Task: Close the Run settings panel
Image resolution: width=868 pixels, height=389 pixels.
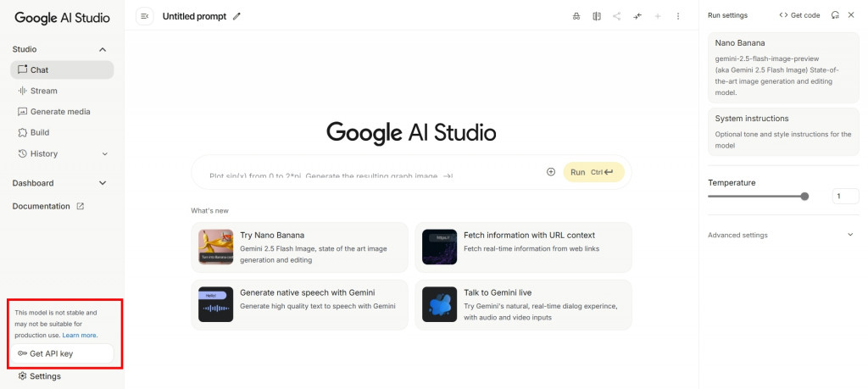Action: 851,15
